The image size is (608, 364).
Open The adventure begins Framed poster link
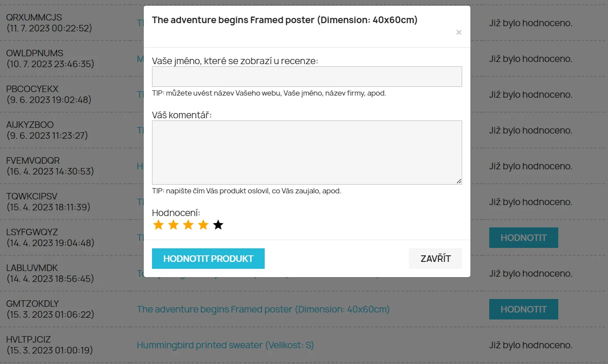point(263,309)
